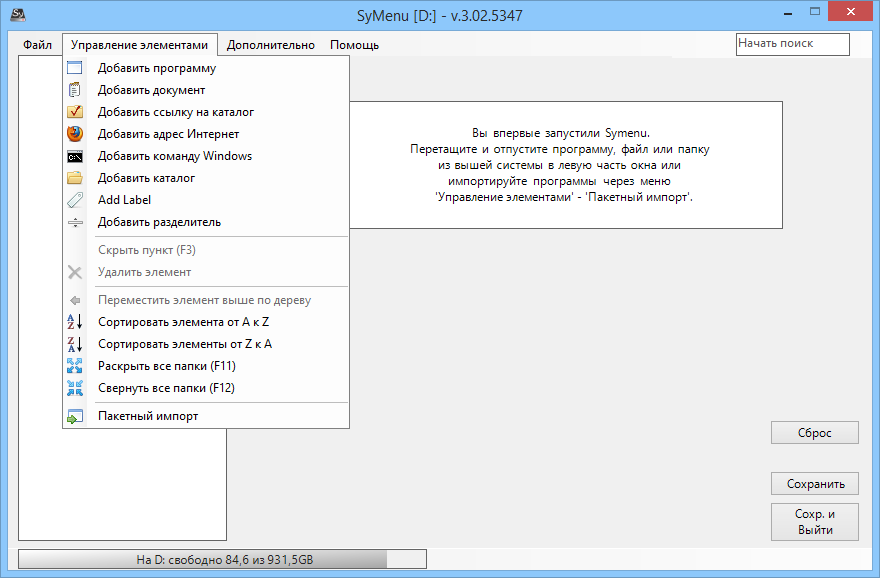Choose Добавить документ
This screenshot has height=578, width=880.
tap(206, 90)
